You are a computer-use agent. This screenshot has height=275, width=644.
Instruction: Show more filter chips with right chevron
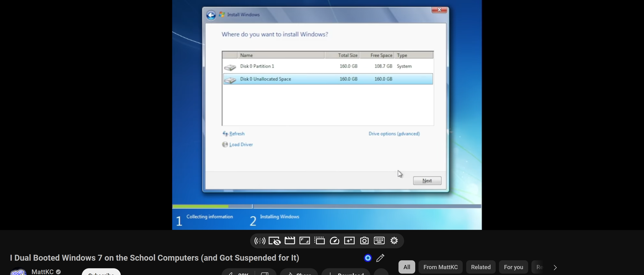click(x=555, y=268)
